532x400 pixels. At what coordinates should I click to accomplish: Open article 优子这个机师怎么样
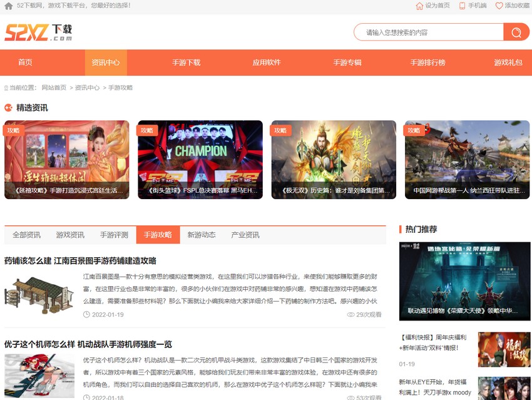tap(88, 344)
